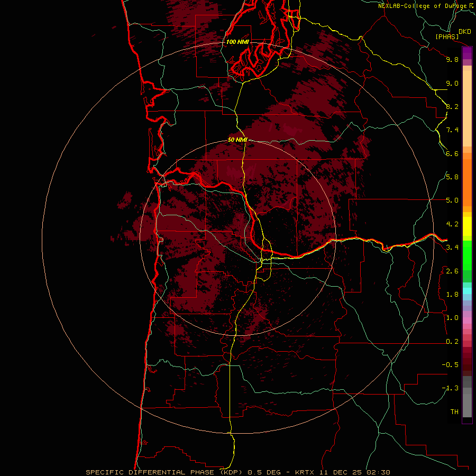The width and height of the screenshot is (476, 476).
Task: Click the 5.8 legend value
Action: coord(452,177)
